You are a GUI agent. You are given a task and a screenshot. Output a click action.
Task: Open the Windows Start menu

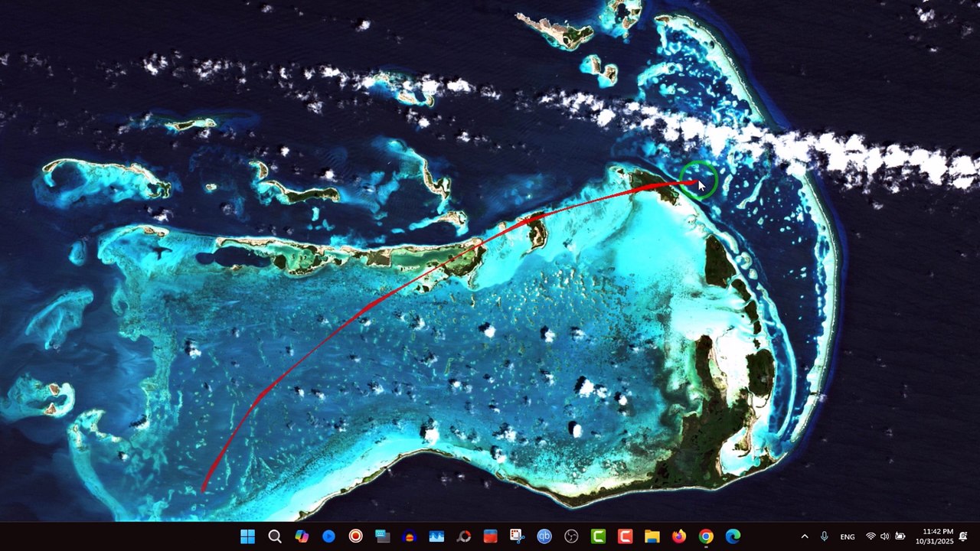pyautogui.click(x=247, y=536)
